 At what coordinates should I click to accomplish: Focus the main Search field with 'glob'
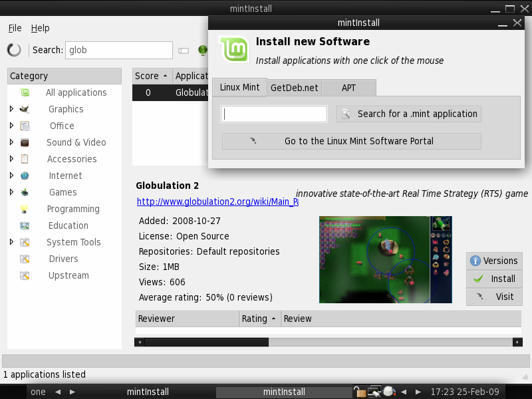point(119,51)
